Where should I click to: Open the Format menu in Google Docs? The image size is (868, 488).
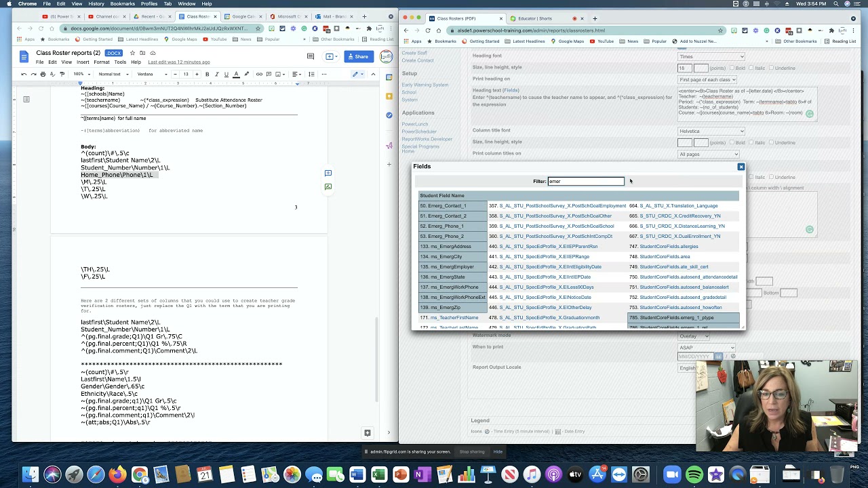point(101,62)
